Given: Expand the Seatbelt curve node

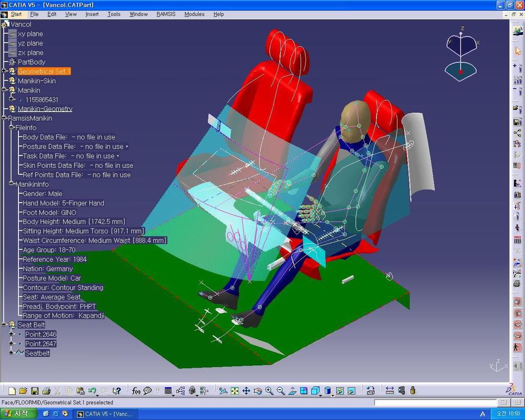Looking at the screenshot, I should (x=12, y=353).
